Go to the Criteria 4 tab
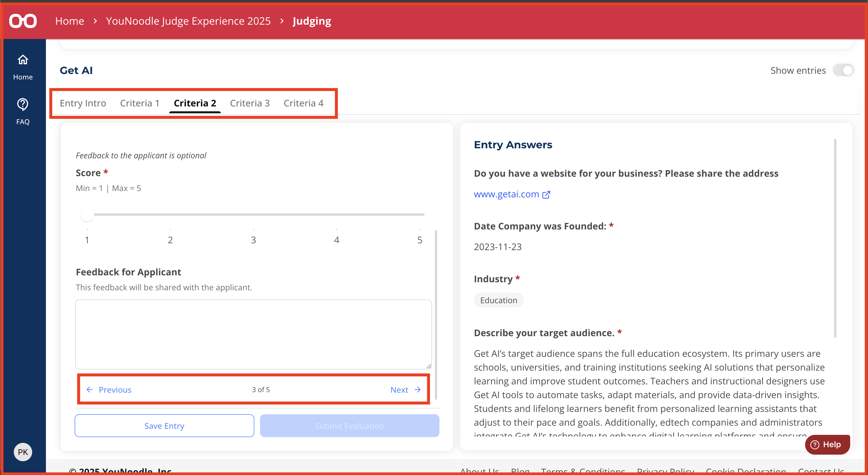The image size is (868, 475). [303, 103]
